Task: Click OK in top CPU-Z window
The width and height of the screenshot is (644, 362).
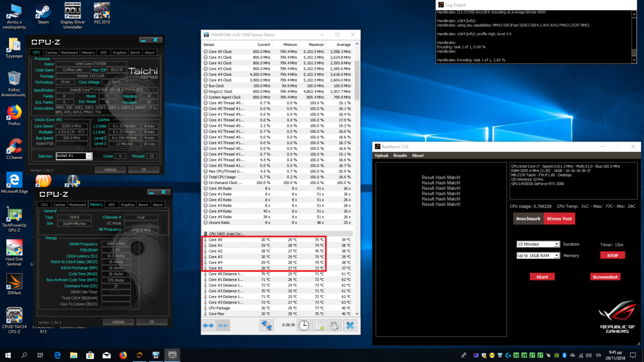Action: [x=144, y=169]
